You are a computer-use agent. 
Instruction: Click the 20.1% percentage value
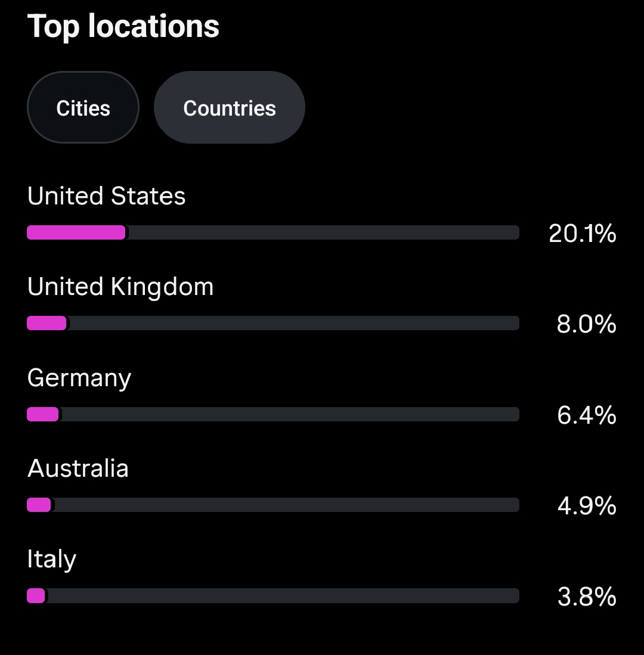pyautogui.click(x=582, y=234)
